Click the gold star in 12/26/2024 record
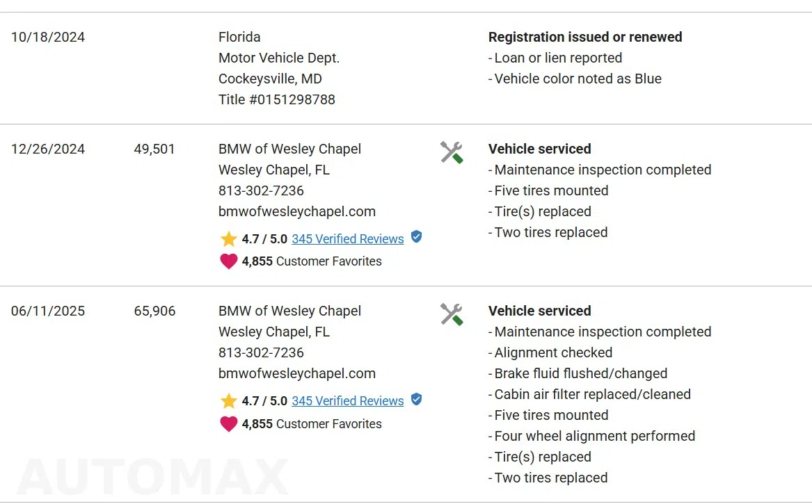812x504 pixels. tap(228, 239)
